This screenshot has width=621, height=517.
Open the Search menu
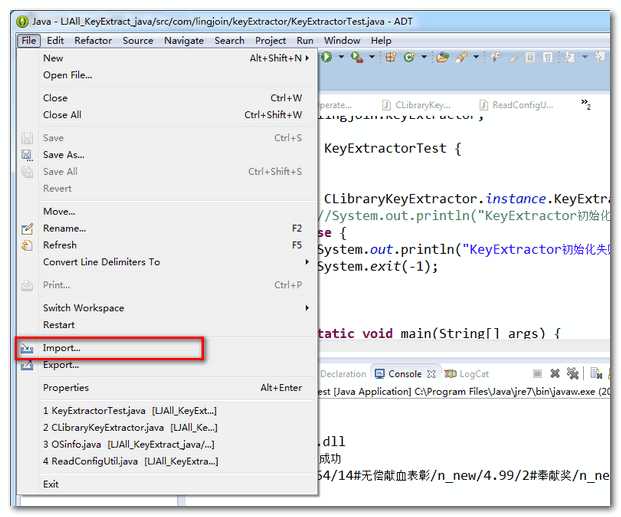point(229,40)
